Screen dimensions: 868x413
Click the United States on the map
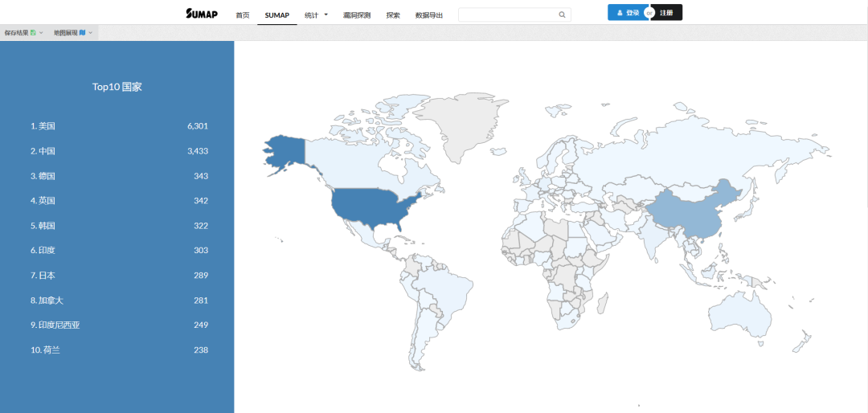pos(370,209)
